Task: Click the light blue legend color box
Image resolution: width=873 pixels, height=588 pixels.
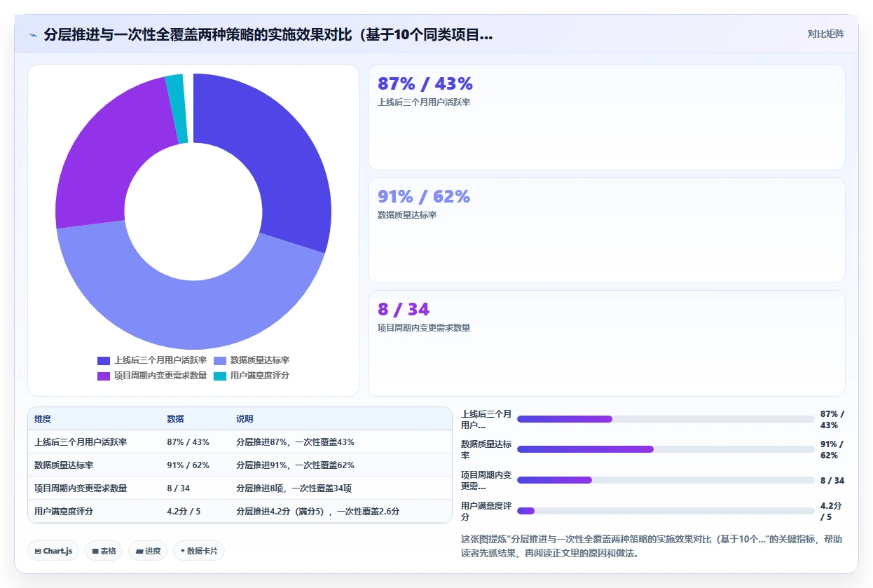Action: (220, 360)
